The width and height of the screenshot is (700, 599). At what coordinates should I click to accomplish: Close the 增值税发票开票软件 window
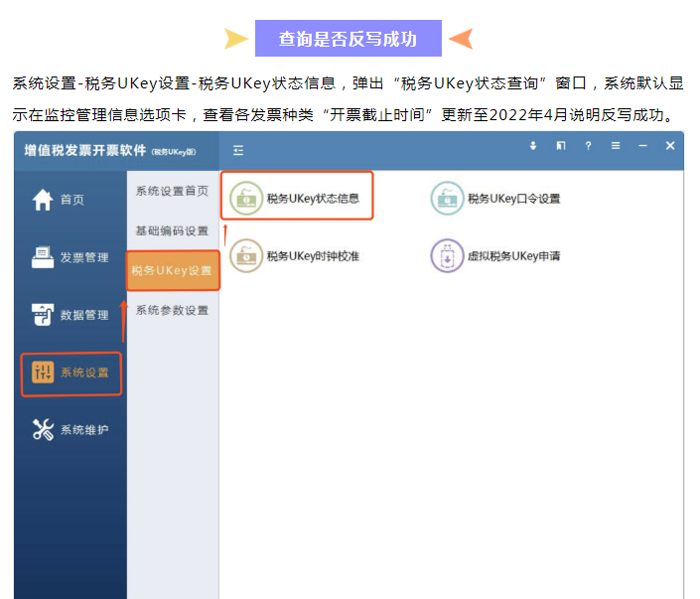click(670, 146)
